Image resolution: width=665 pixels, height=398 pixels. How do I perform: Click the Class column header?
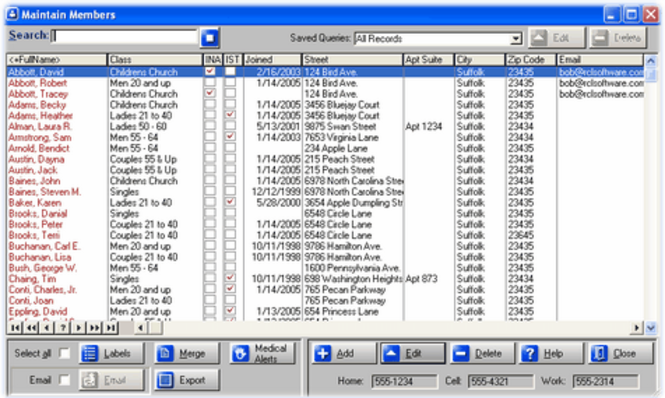pyautogui.click(x=155, y=60)
